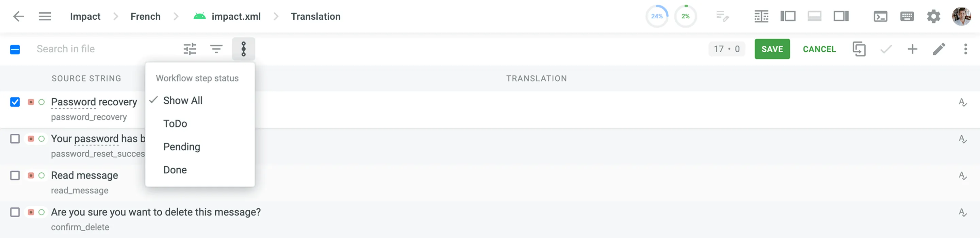Uncheck the Password recovery string checkbox
This screenshot has height=238, width=980.
(15, 102)
